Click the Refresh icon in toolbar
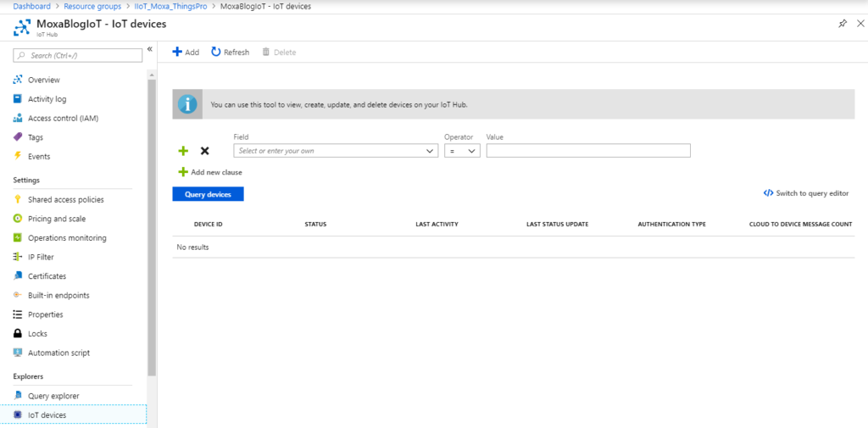Image resolution: width=868 pixels, height=428 pixels. click(x=216, y=53)
